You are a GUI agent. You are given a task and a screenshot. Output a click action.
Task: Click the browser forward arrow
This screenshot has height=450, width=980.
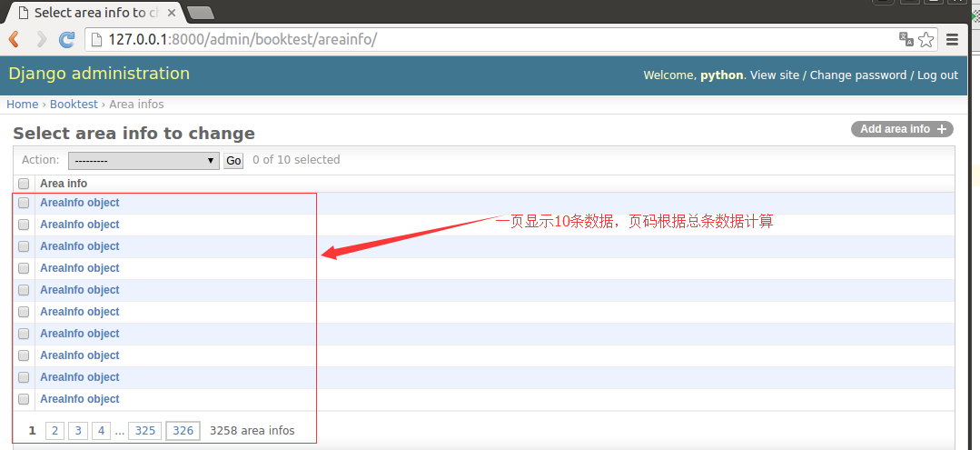tap(41, 39)
